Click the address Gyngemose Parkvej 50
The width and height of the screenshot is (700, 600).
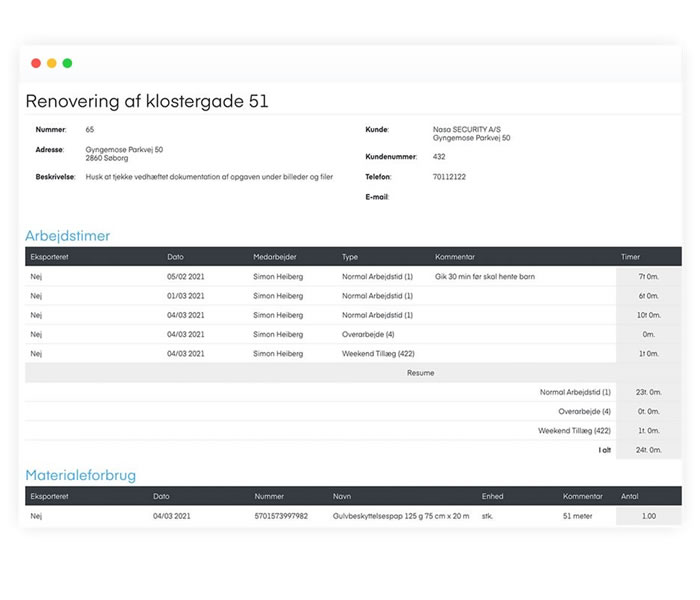(x=124, y=150)
